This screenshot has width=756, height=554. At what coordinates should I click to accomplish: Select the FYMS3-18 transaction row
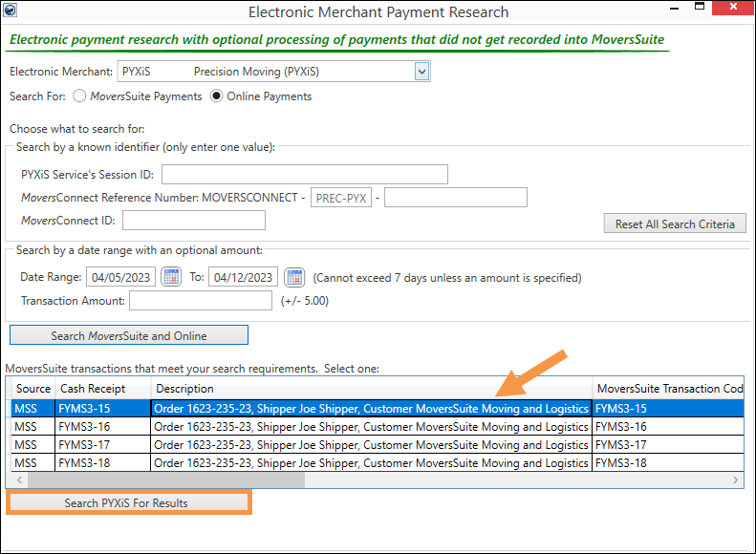pos(370,463)
